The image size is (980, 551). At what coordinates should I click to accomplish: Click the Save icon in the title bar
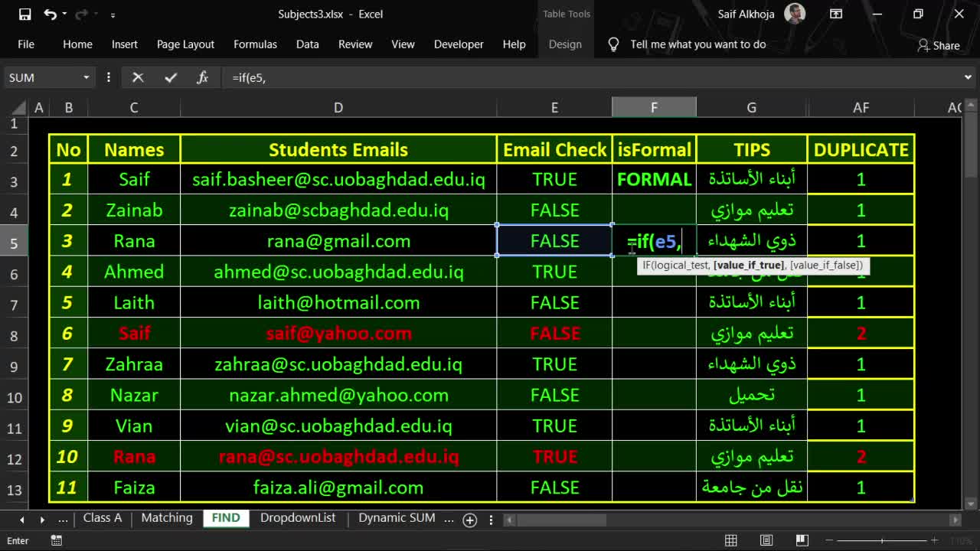[25, 14]
